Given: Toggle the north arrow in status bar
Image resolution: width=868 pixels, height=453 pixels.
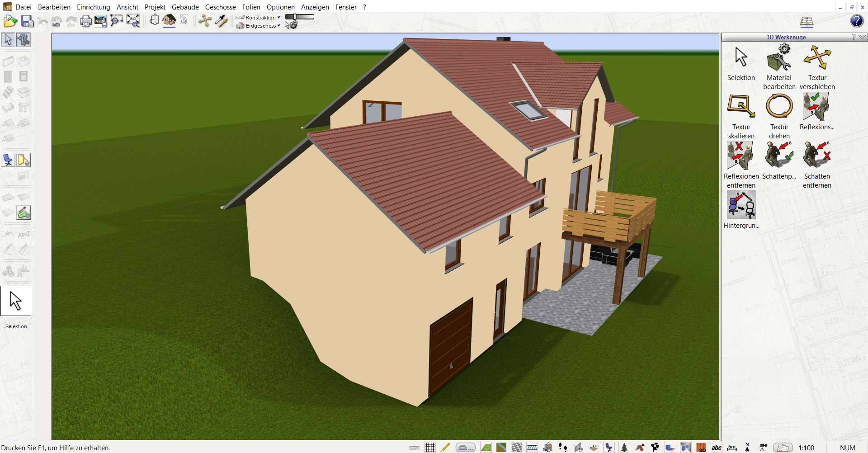Looking at the screenshot, I should (x=747, y=448).
